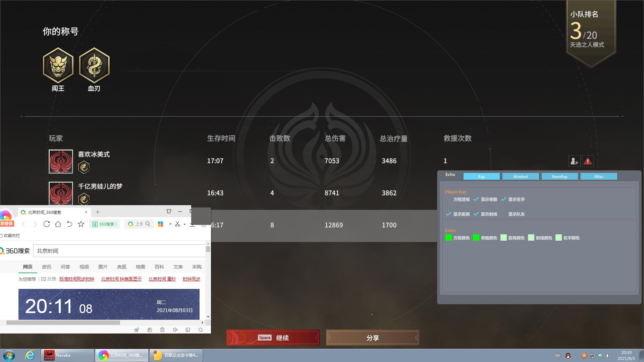The image size is (644, 362).
Task: Click small title badge under 喜欢冰美式
Action: tap(84, 167)
